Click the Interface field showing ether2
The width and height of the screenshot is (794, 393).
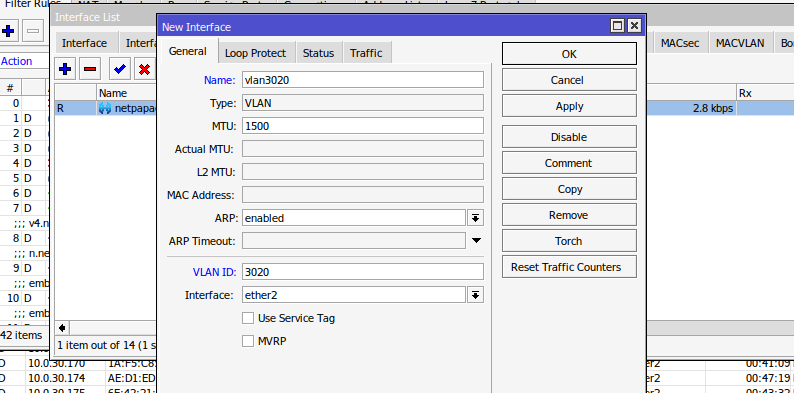(x=353, y=295)
